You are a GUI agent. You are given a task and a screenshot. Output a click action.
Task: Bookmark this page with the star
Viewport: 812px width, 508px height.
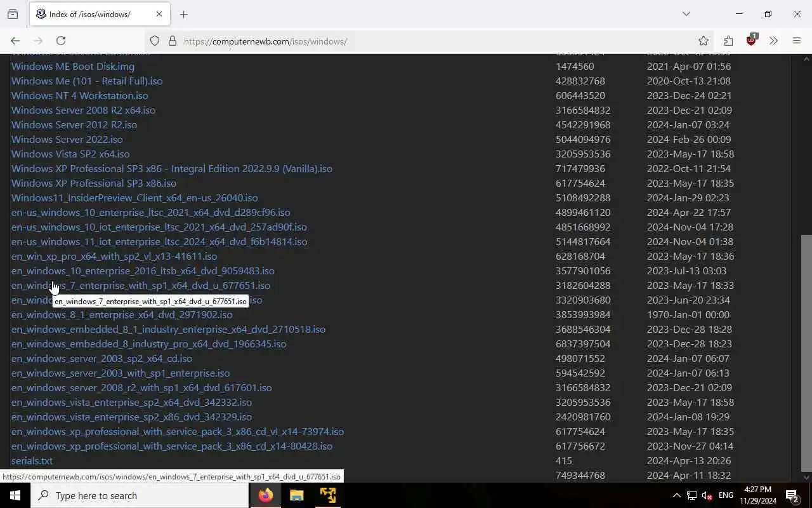pos(704,41)
